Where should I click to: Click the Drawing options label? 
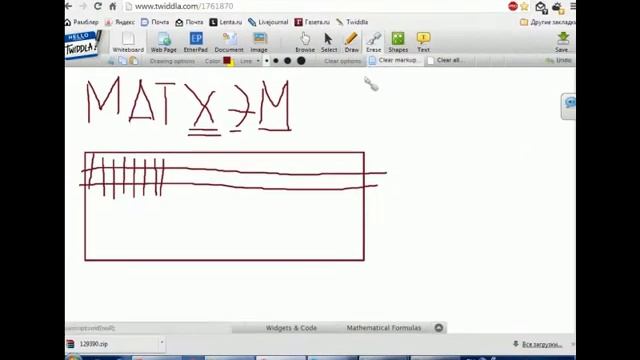click(172, 61)
